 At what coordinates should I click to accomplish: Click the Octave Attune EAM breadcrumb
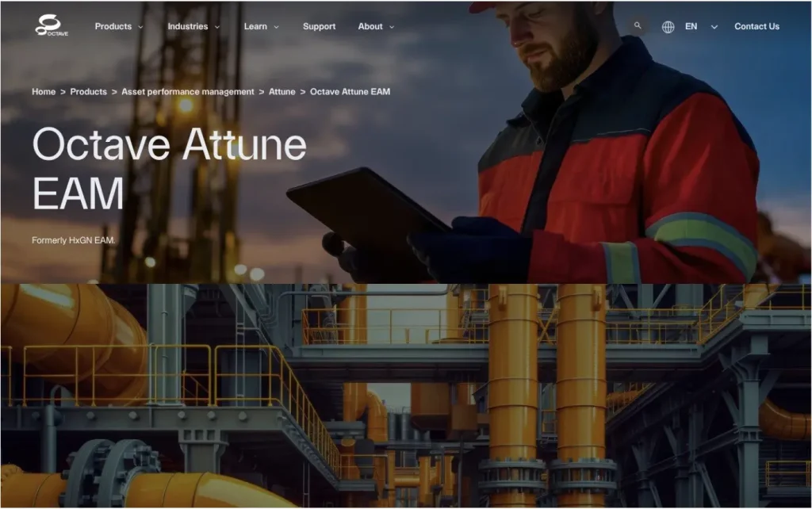(350, 92)
